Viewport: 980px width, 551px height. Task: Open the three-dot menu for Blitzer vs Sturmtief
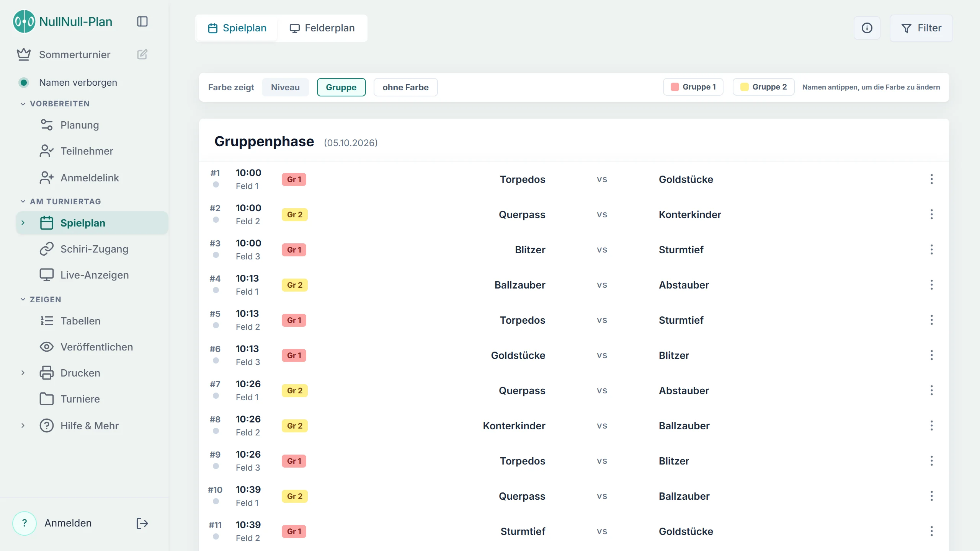(x=932, y=249)
